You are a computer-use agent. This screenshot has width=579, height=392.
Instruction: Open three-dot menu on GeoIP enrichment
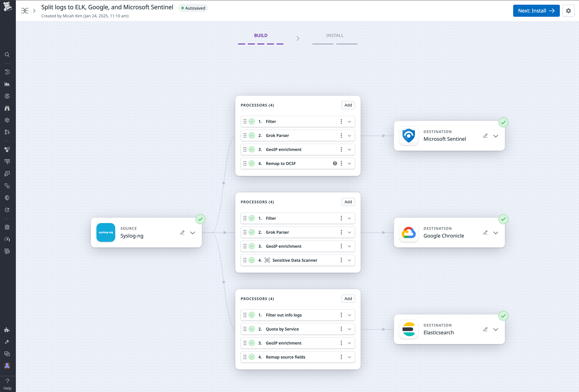click(x=341, y=149)
